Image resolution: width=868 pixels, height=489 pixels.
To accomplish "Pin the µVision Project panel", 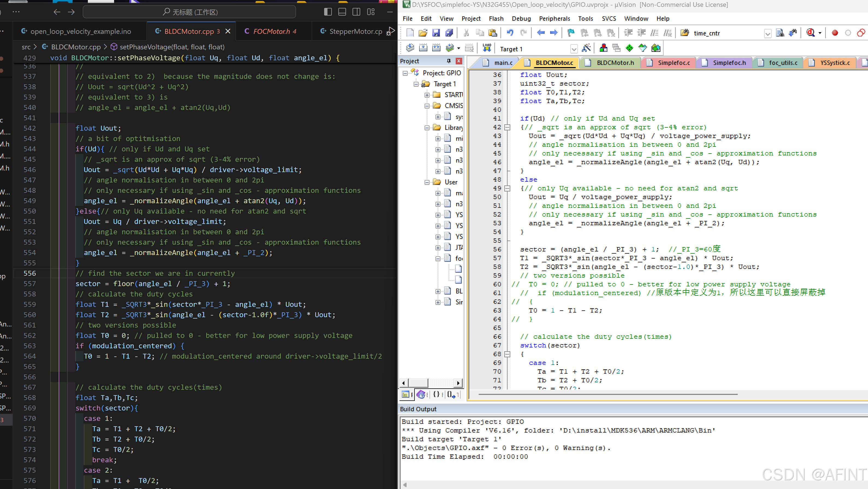I will [x=449, y=61].
